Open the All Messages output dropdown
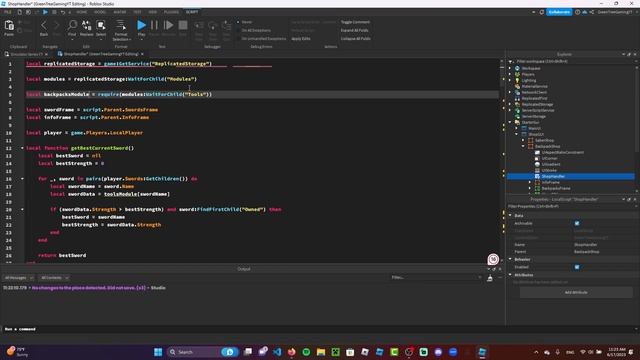Viewport: 640px width, 360px height. click(18, 278)
